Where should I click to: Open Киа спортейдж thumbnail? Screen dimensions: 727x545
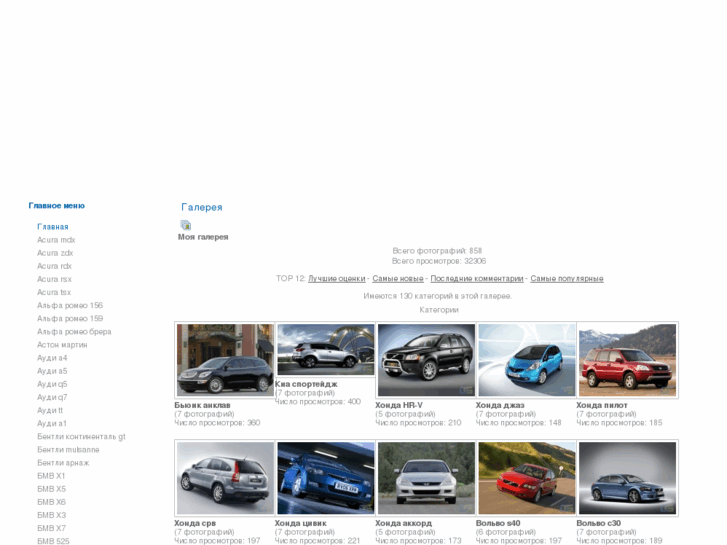click(326, 349)
